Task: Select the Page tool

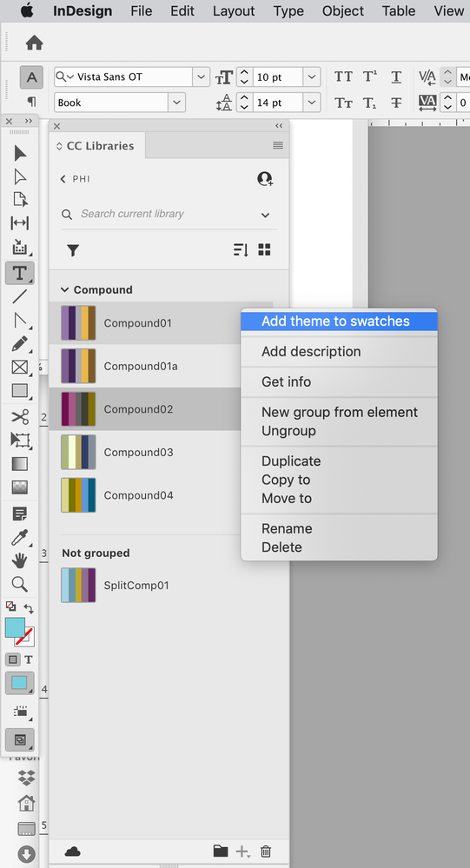Action: pyautogui.click(x=20, y=199)
